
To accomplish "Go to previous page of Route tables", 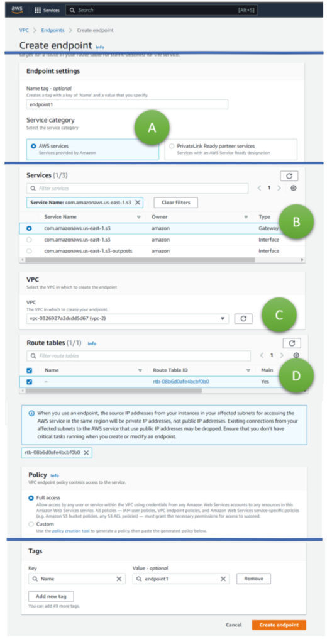I will tap(262, 355).
